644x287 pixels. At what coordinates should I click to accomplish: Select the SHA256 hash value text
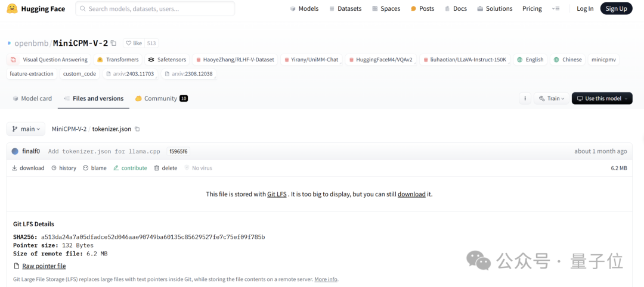(x=153, y=237)
